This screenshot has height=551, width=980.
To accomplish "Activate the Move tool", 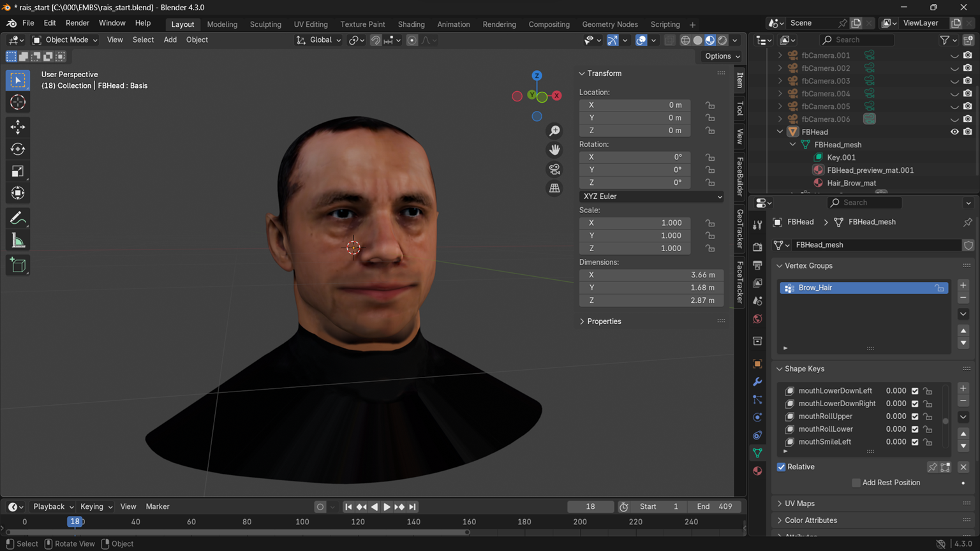I will 18,127.
